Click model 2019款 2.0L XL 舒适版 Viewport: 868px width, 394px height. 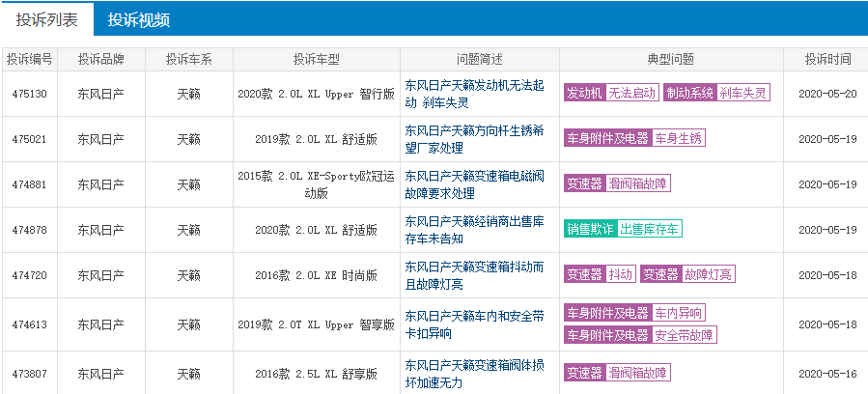pos(316,139)
